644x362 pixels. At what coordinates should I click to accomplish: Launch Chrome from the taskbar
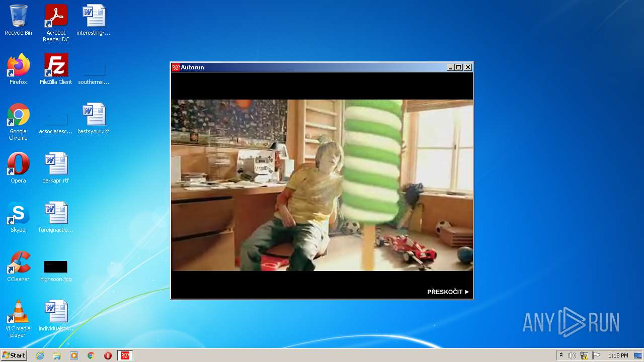click(x=91, y=355)
